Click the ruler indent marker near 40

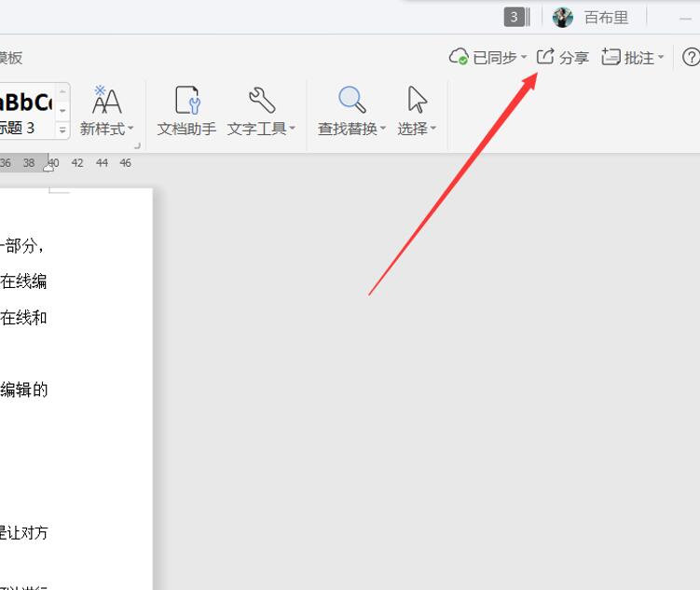point(48,167)
